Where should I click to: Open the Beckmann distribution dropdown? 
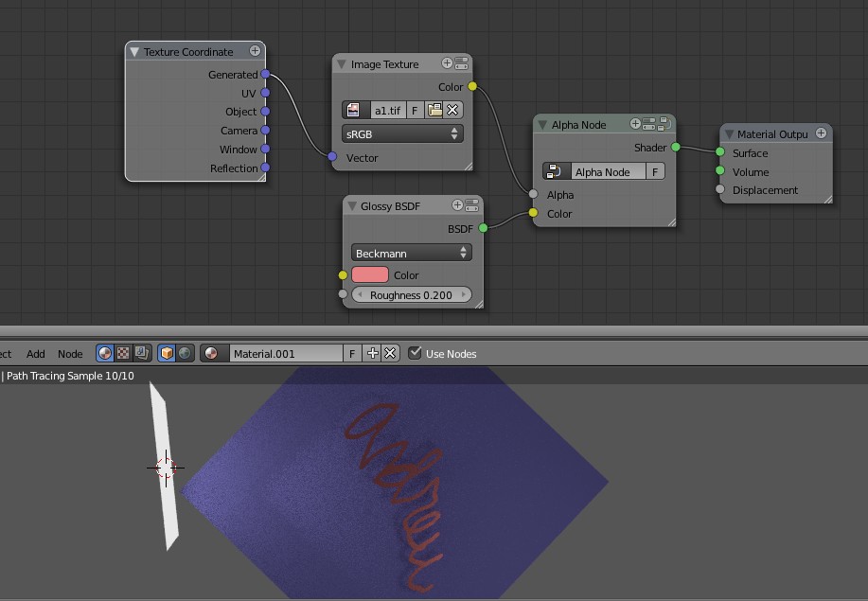(411, 253)
